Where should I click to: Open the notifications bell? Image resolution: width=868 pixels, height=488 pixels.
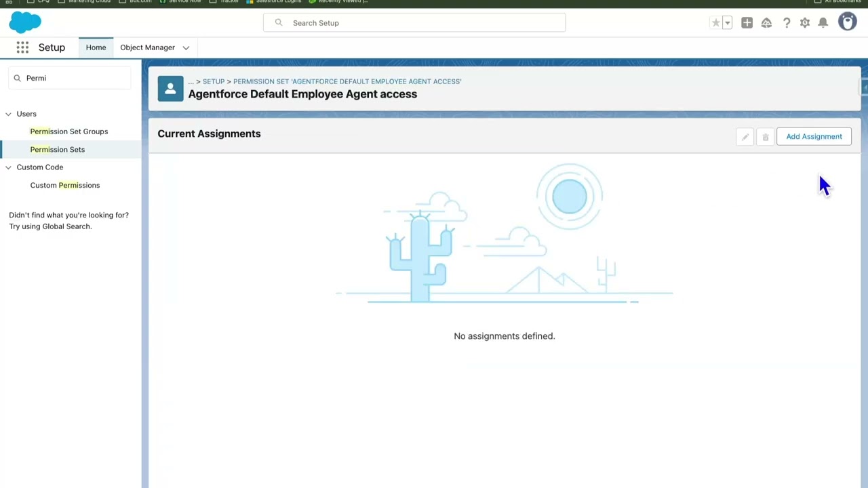pos(823,23)
